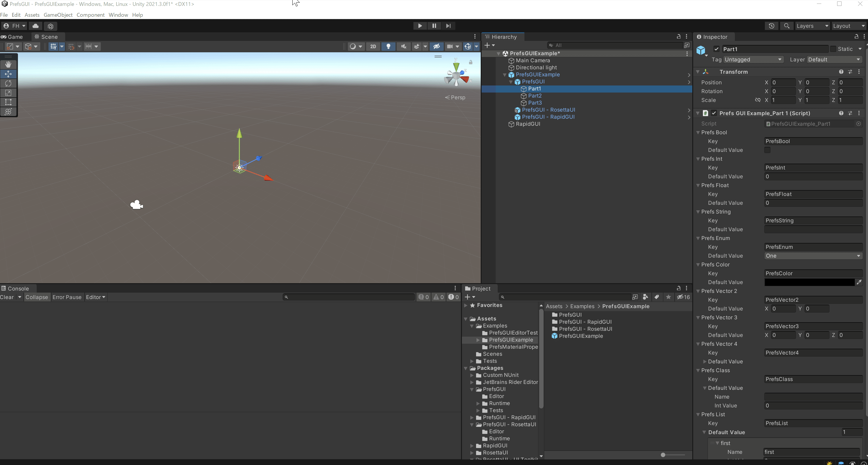Open the Undo History icon

click(x=771, y=26)
